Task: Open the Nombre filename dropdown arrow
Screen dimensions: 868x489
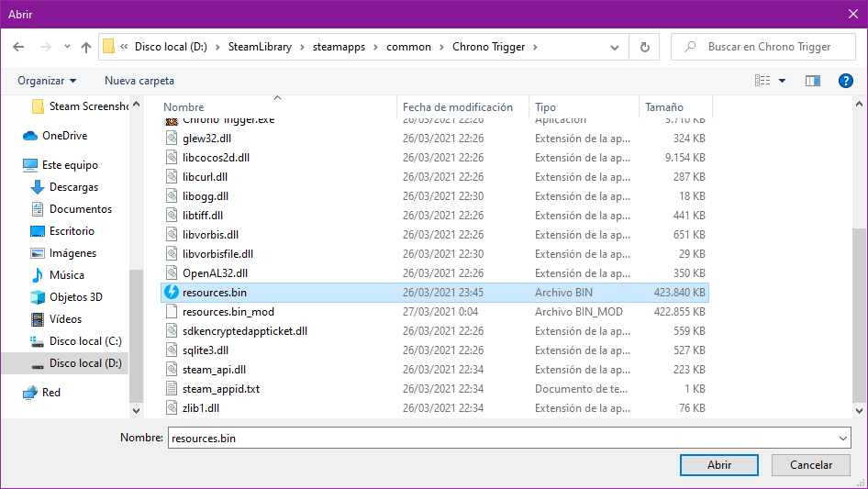Action: pyautogui.click(x=843, y=438)
